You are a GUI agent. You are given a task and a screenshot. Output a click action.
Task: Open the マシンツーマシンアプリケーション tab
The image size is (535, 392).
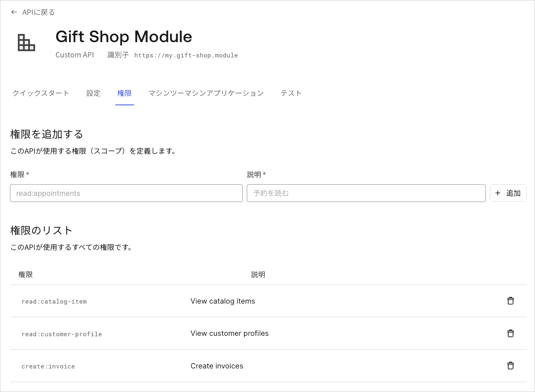(x=206, y=93)
